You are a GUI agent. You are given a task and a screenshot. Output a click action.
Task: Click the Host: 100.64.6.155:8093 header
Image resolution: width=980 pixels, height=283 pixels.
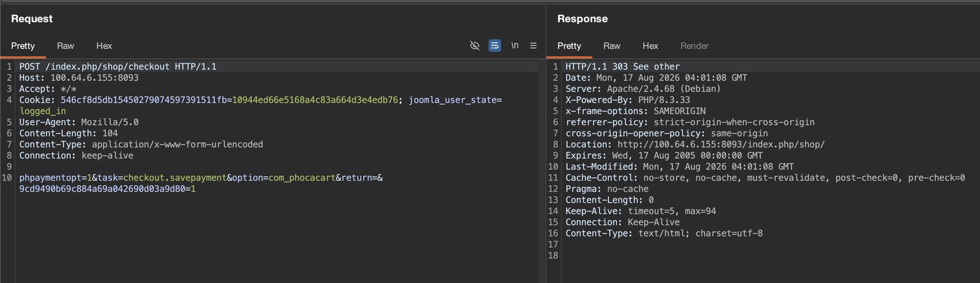(x=79, y=78)
